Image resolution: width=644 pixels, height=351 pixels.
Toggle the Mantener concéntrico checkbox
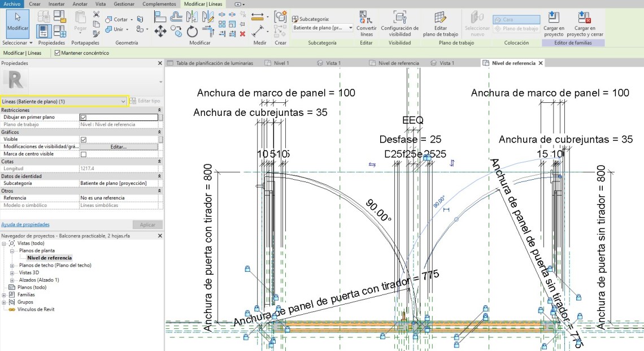pos(57,53)
